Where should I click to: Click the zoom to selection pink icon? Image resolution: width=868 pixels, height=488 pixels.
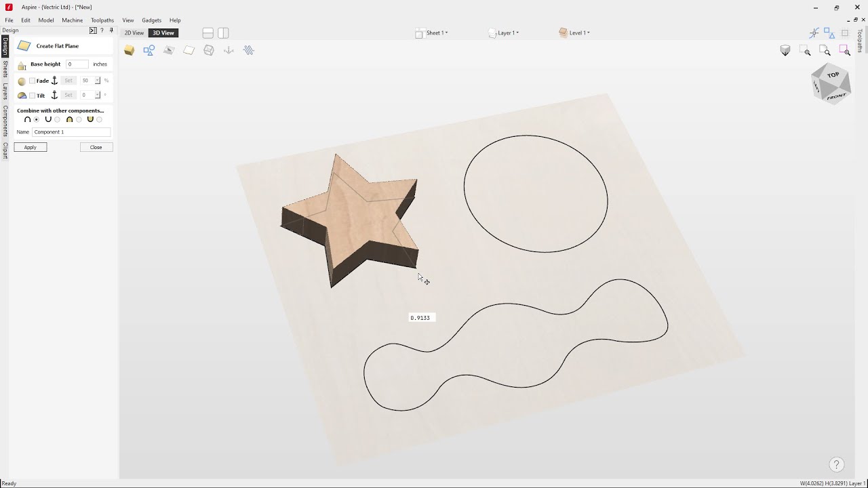845,50
